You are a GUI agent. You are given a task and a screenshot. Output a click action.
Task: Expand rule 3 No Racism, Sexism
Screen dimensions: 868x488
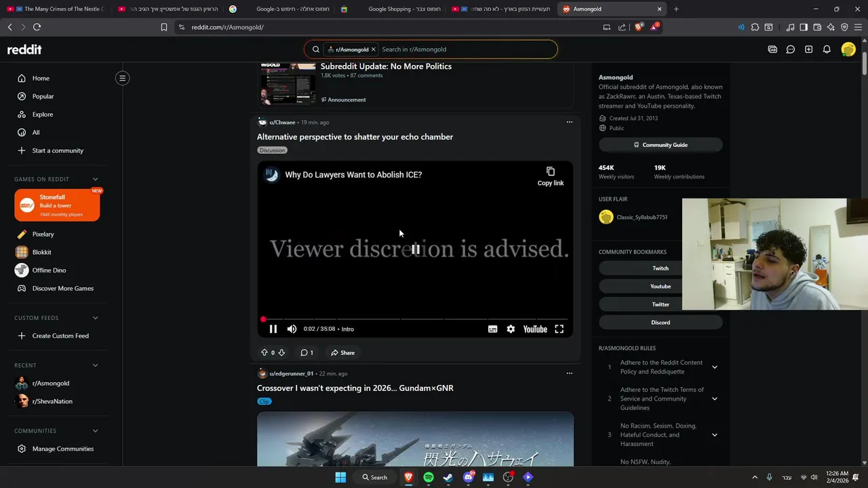click(714, 435)
